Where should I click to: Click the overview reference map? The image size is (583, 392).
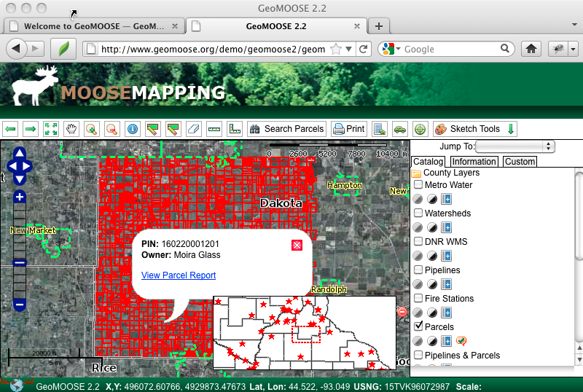pyautogui.click(x=305, y=333)
